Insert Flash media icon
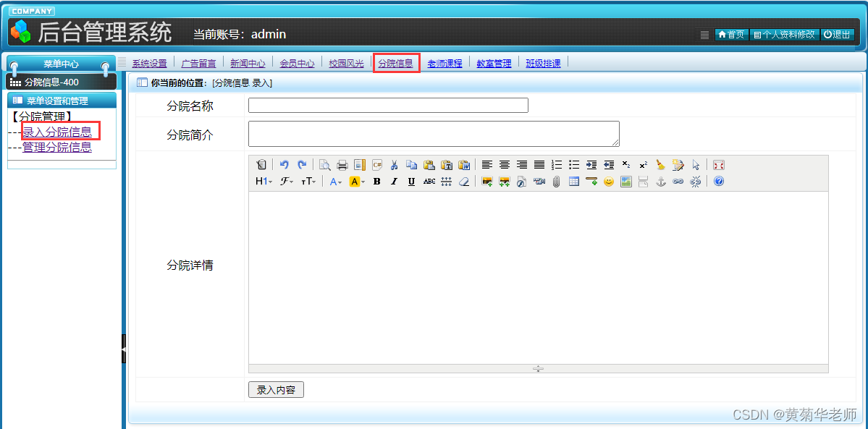868x429 pixels. tap(521, 182)
